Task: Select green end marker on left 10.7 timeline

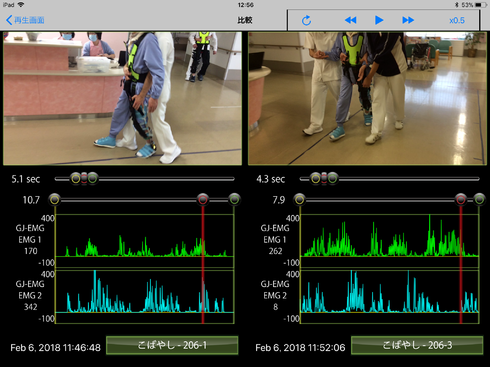Action: tap(235, 200)
